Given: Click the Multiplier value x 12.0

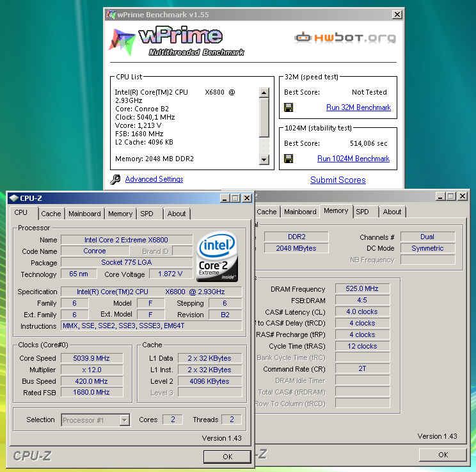Looking at the screenshot, I should click(x=91, y=370).
